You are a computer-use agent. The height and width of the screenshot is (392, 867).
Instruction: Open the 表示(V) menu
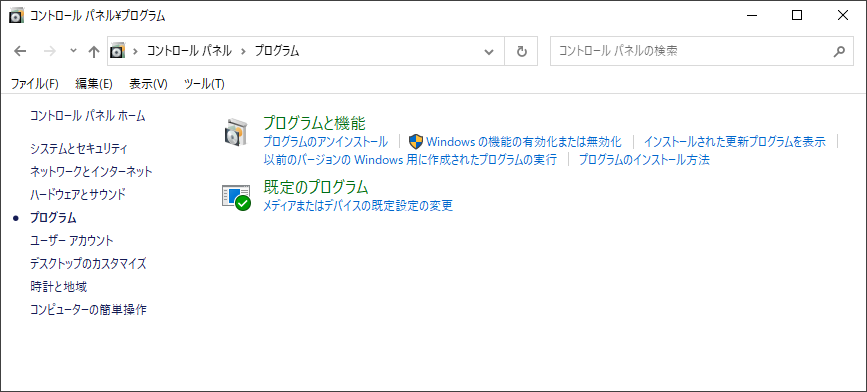(x=148, y=84)
